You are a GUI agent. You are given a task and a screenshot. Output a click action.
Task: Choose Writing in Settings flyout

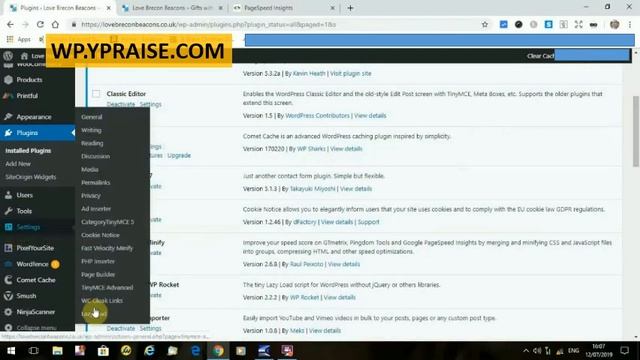point(91,130)
